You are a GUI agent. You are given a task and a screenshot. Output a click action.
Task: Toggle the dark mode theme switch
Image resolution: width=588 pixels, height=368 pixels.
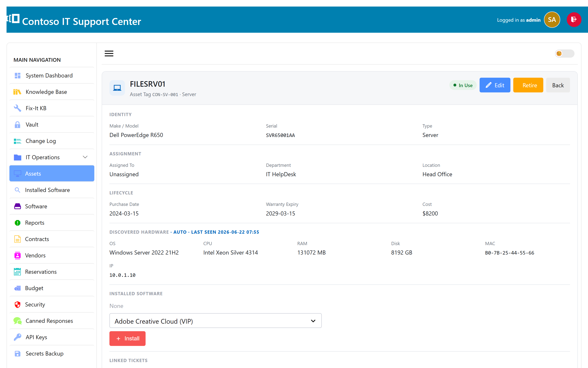[x=565, y=54]
